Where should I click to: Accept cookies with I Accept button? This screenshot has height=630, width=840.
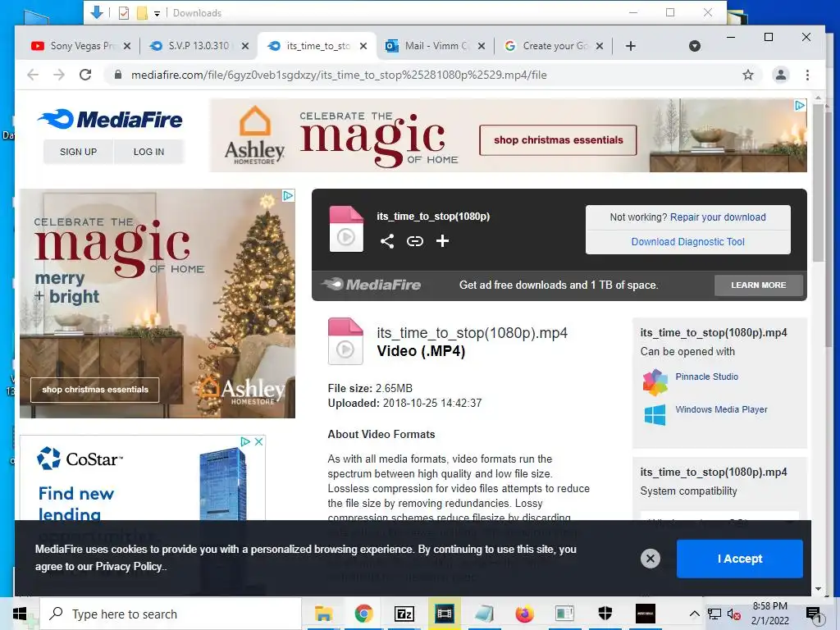[740, 559]
